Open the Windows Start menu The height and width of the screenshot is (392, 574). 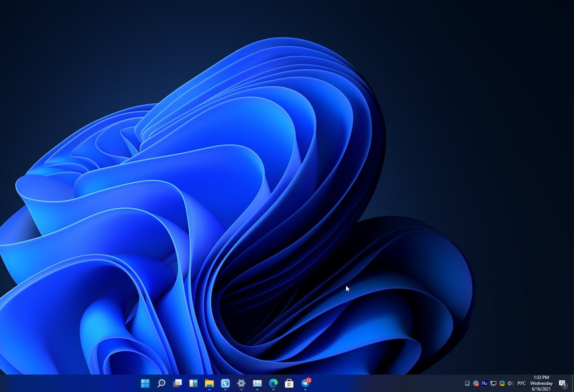[145, 383]
